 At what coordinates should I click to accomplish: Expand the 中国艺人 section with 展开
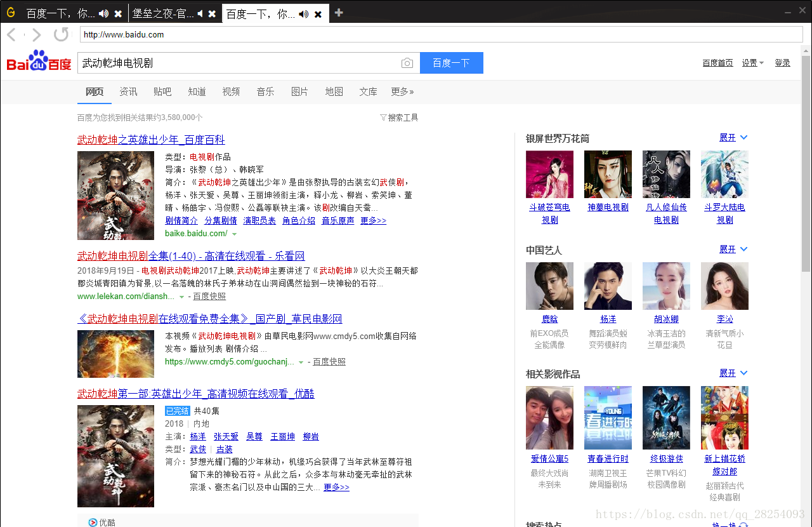[x=733, y=250]
